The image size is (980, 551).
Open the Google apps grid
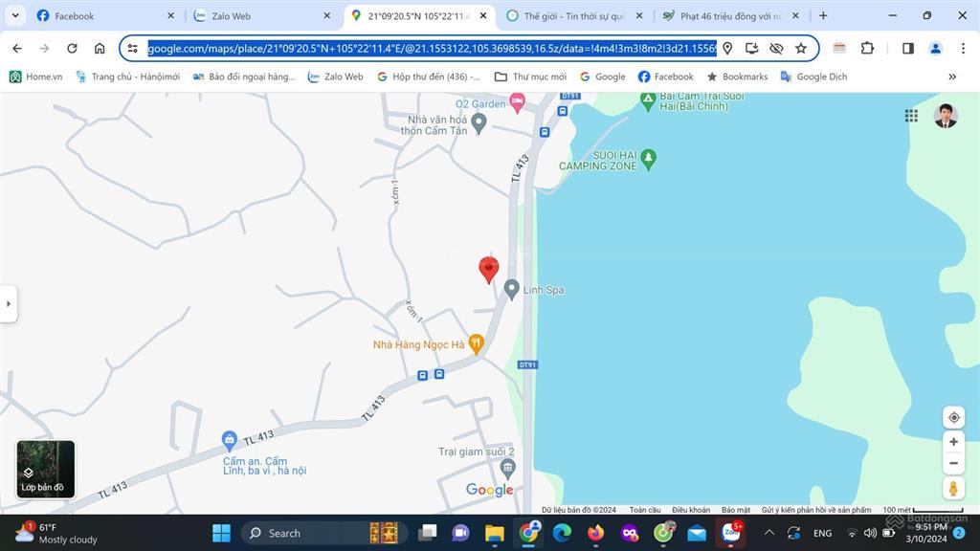coord(911,116)
